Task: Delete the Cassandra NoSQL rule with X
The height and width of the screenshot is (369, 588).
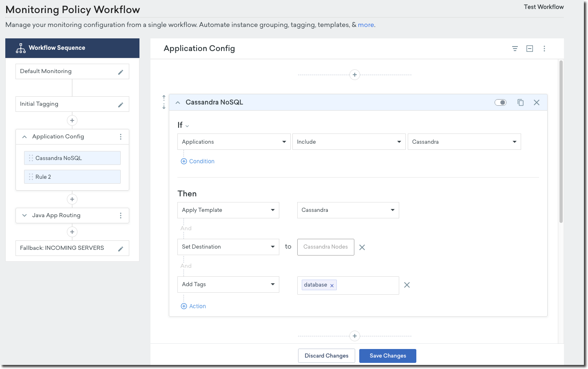Action: 537,102
